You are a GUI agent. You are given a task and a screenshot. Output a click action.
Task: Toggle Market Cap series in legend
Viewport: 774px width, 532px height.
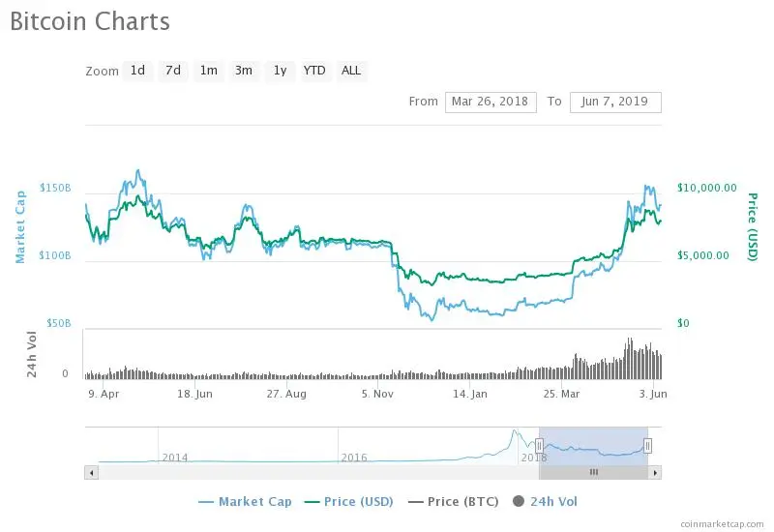tap(245, 501)
